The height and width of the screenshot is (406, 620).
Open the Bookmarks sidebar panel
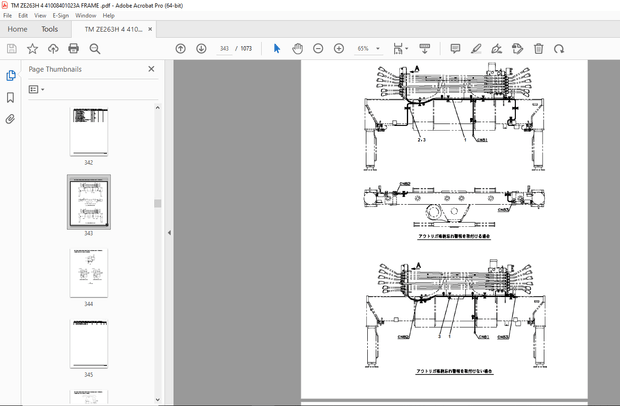(11, 98)
